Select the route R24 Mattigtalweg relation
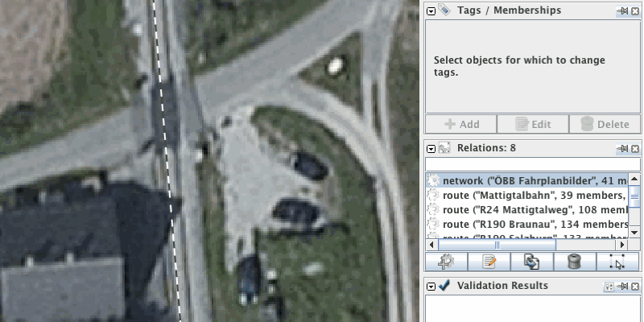This screenshot has height=322, width=644. pos(527,209)
